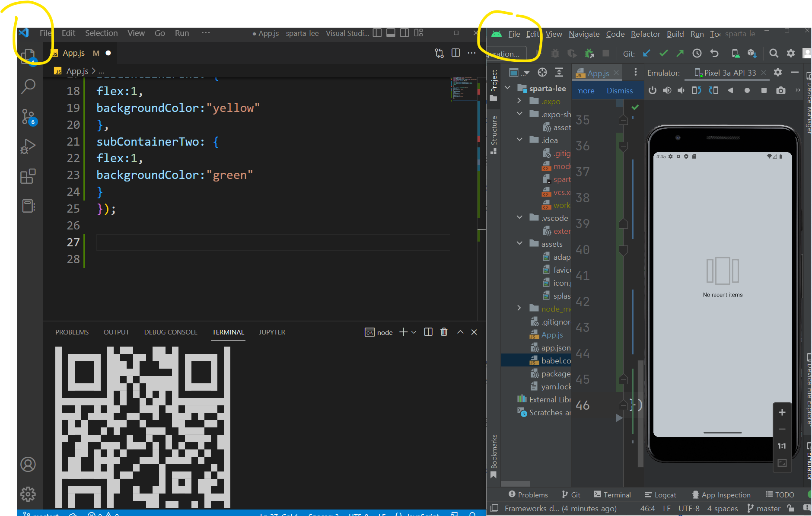Click the Project panel horizontal scrollbar
The width and height of the screenshot is (812, 516).
pyautogui.click(x=515, y=484)
